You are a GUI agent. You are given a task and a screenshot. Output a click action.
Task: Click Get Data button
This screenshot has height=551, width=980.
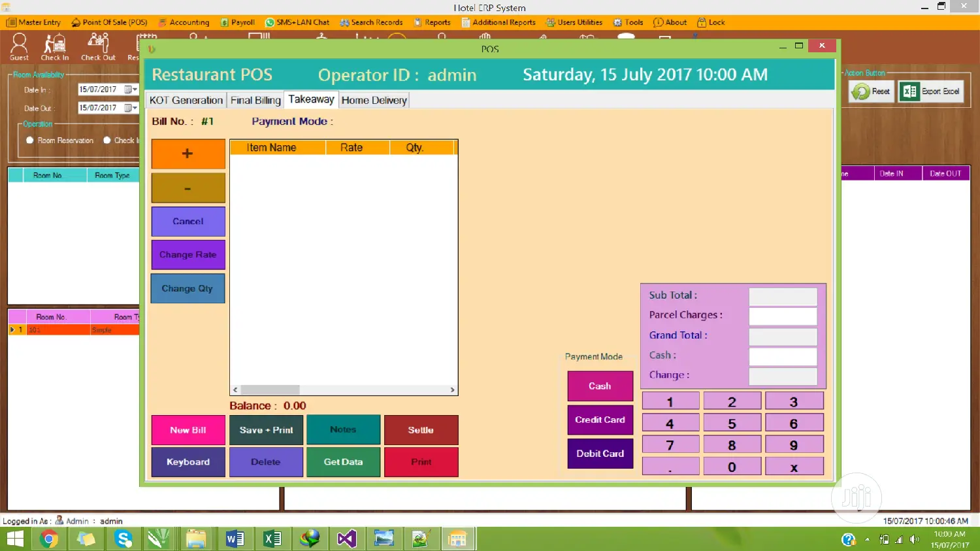[343, 462]
